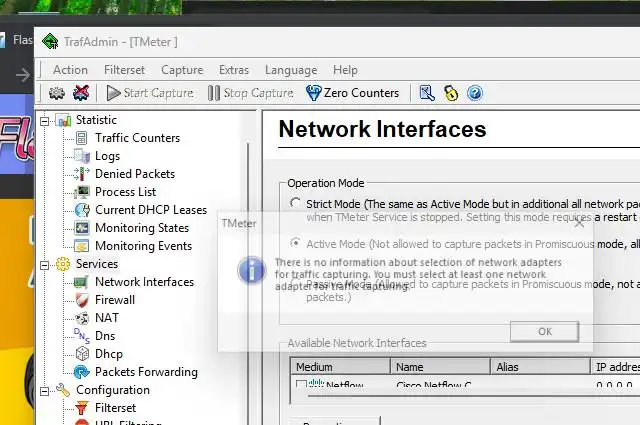Click the Name column header
The width and height of the screenshot is (640, 425).
pyautogui.click(x=440, y=367)
